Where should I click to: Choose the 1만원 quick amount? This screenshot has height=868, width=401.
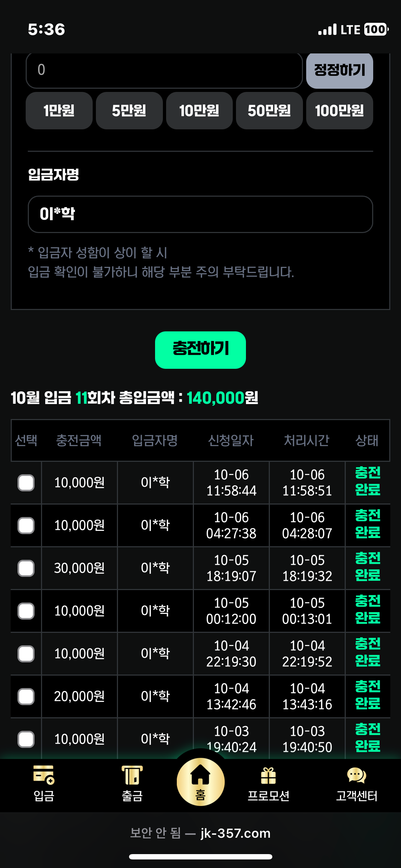[59, 110]
